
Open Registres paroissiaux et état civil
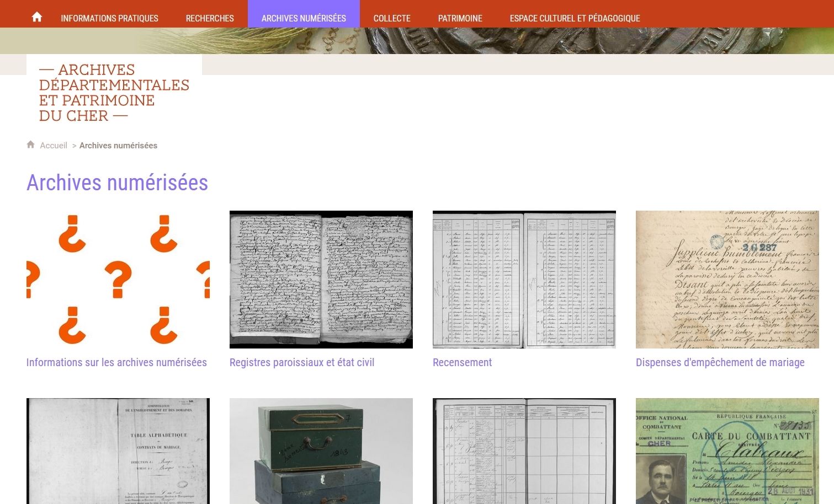pyautogui.click(x=301, y=362)
